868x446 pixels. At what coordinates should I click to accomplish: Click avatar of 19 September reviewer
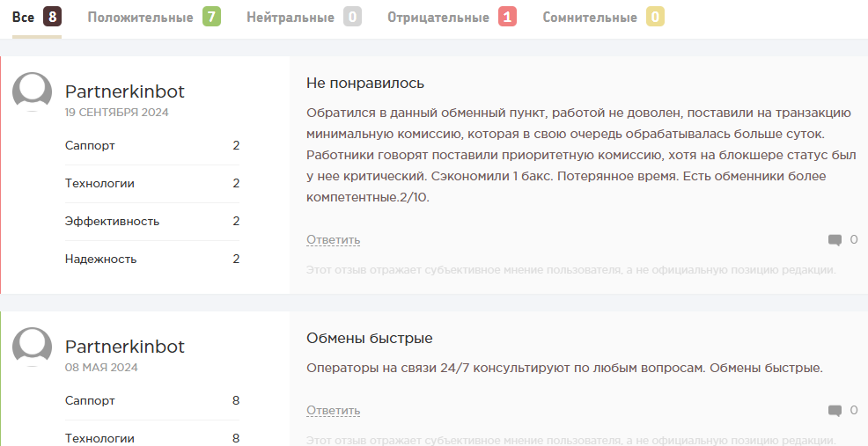(x=32, y=91)
